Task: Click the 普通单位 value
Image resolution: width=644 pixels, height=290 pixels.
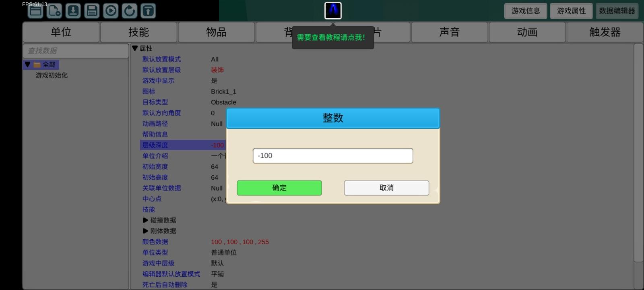Action: tap(224, 253)
